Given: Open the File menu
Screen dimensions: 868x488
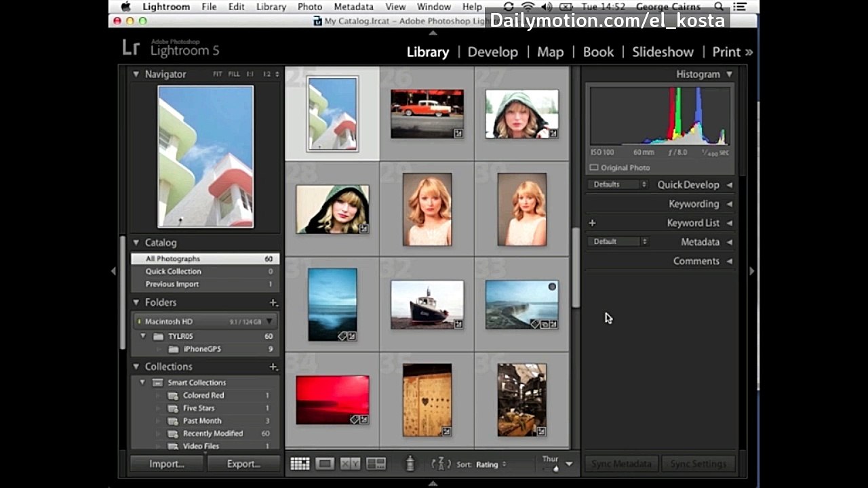Looking at the screenshot, I should 209,7.
